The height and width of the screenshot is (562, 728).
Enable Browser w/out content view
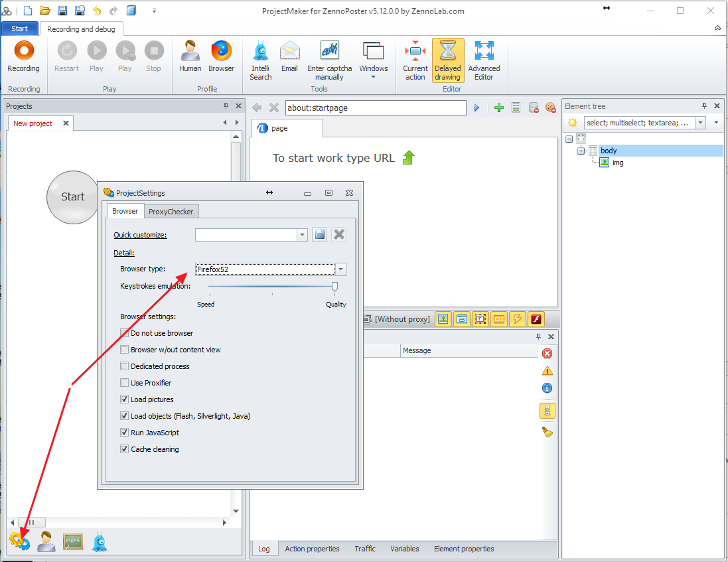coord(124,350)
